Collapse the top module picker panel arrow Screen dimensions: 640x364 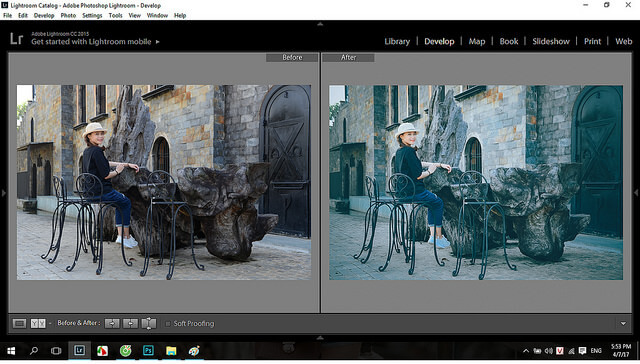[320, 24]
